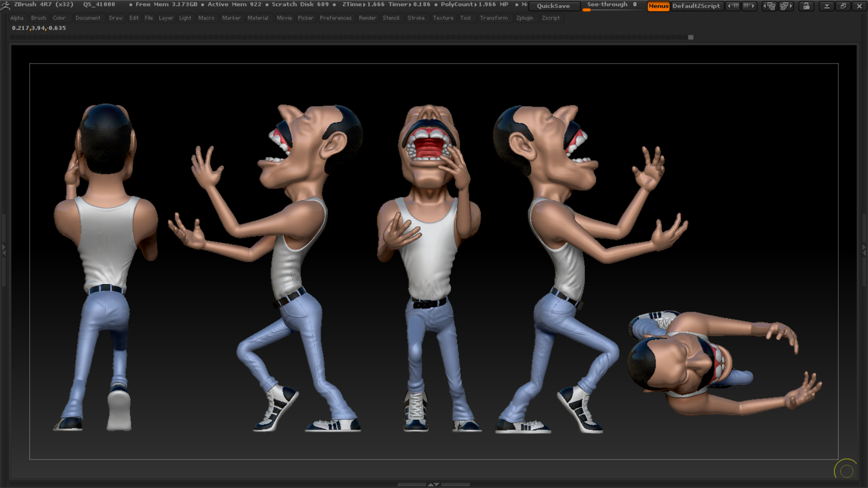Load previous UI layout

(769, 6)
